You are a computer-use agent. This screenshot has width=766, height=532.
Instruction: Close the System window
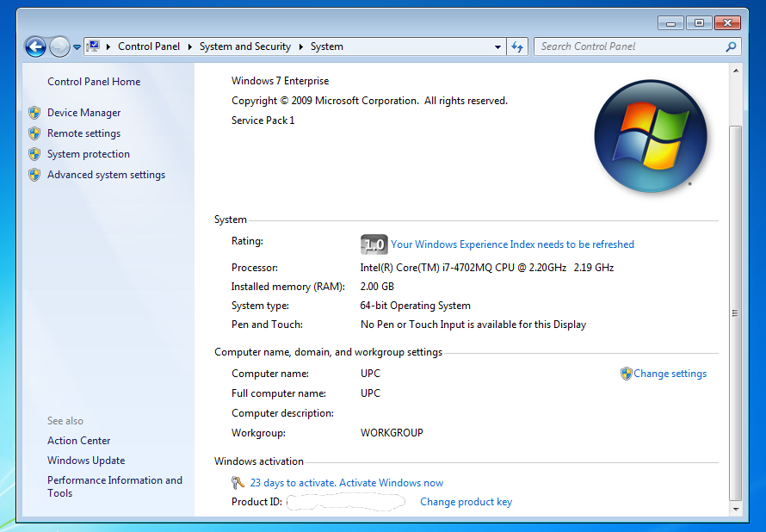(x=727, y=23)
